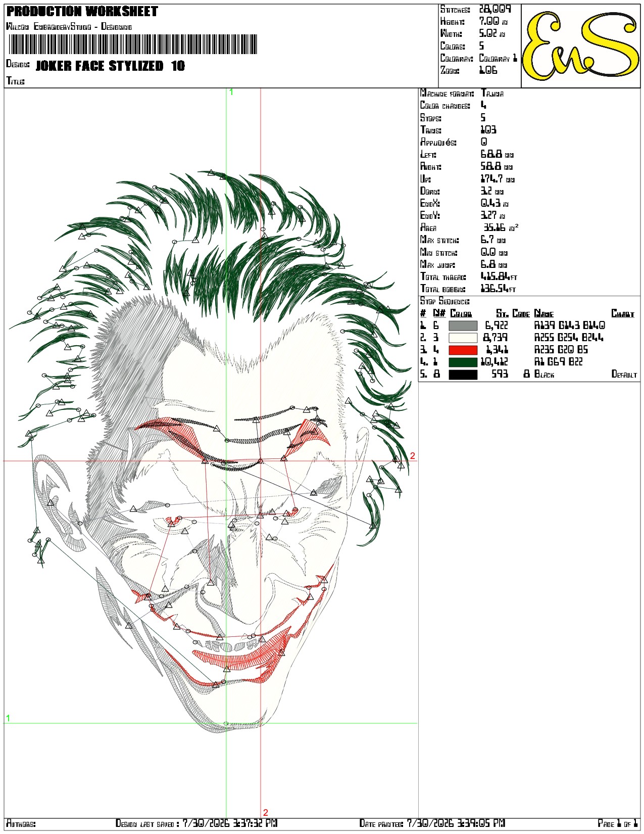This screenshot has width=644, height=834.
Task: Pick the red swatch in stop 3
Action: 463,350
